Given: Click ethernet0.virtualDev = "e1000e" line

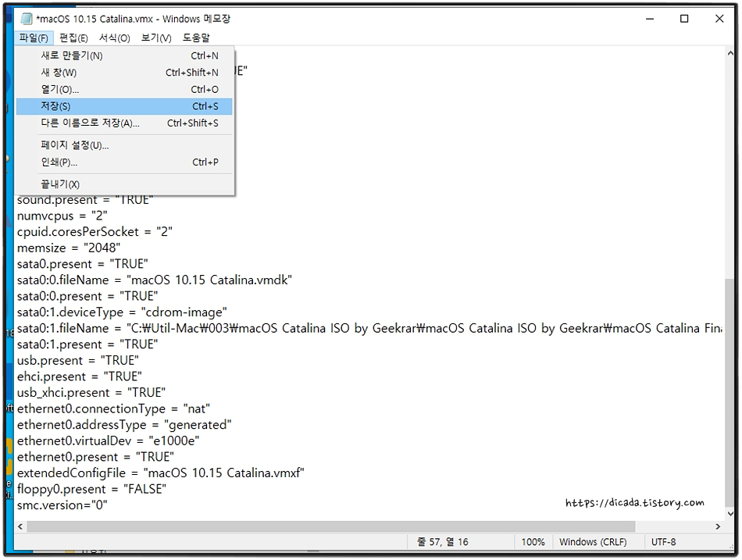Looking at the screenshot, I should pyautogui.click(x=109, y=441).
